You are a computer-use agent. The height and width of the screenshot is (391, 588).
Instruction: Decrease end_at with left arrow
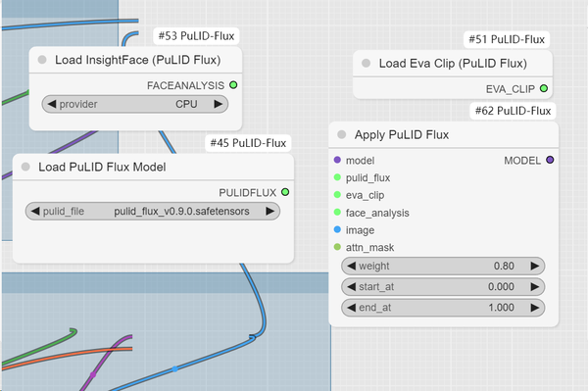(x=352, y=308)
